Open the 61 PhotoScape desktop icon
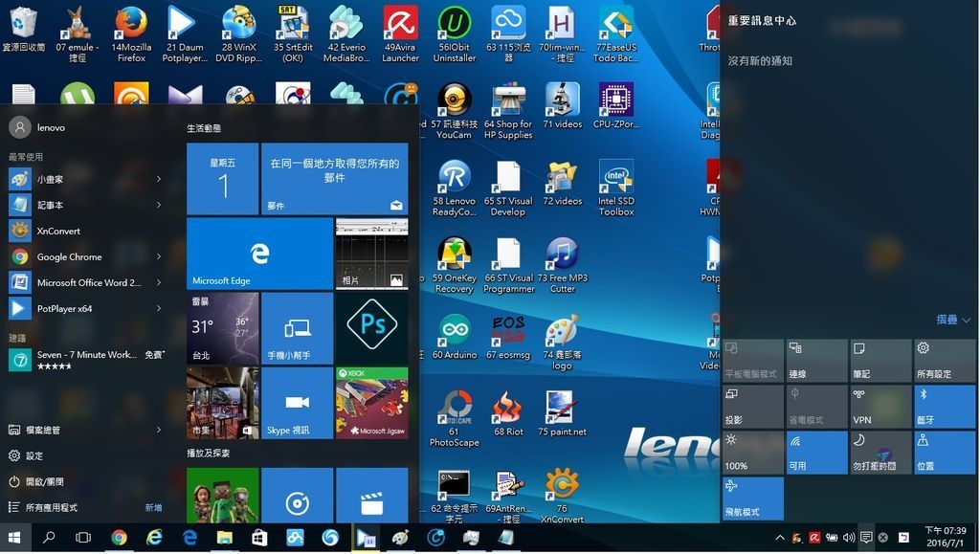Viewport: 980px width, 554px height. coord(455,418)
